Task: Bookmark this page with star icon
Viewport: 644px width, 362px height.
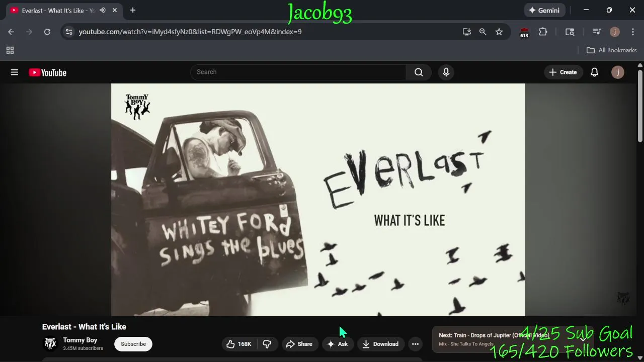Action: point(499,32)
